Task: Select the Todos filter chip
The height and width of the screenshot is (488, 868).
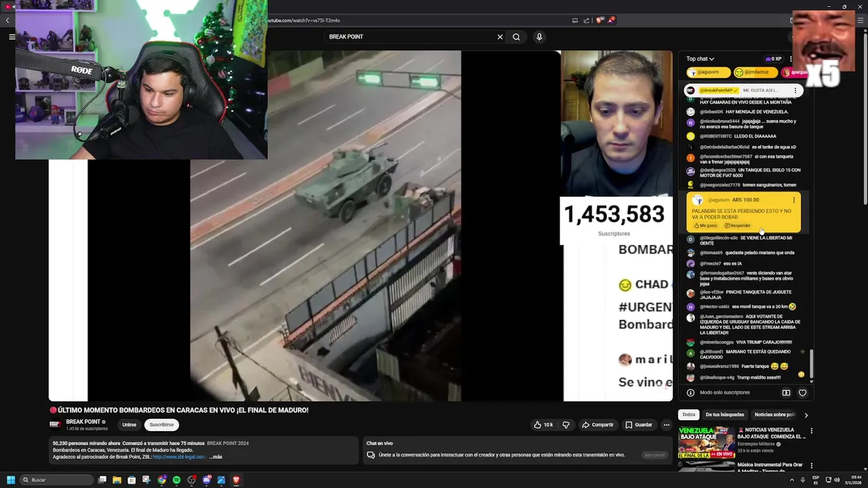Action: click(x=688, y=415)
